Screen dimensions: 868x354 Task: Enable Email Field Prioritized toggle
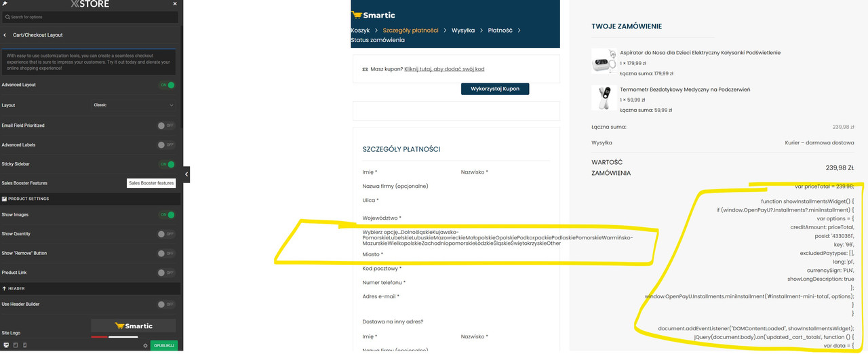(x=166, y=125)
